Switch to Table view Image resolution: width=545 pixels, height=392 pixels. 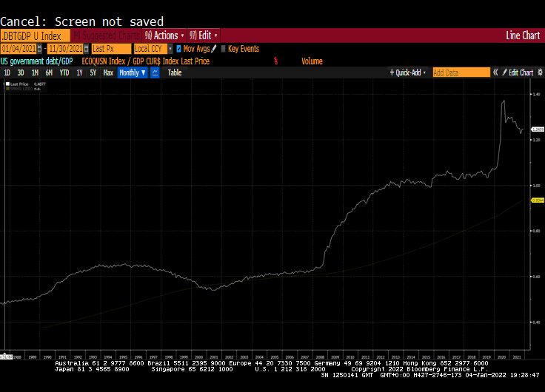coord(174,72)
